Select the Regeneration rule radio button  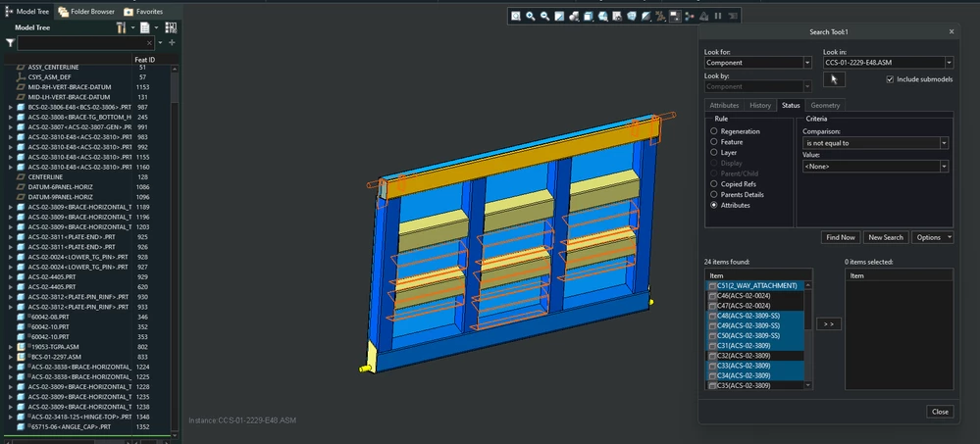click(x=714, y=131)
